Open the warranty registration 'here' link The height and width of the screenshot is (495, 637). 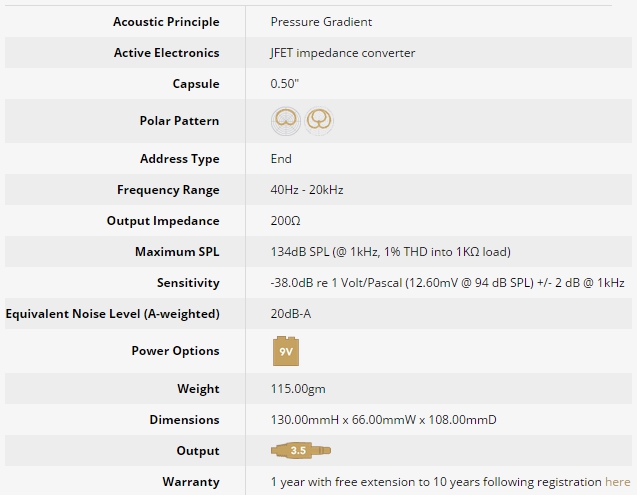[618, 482]
